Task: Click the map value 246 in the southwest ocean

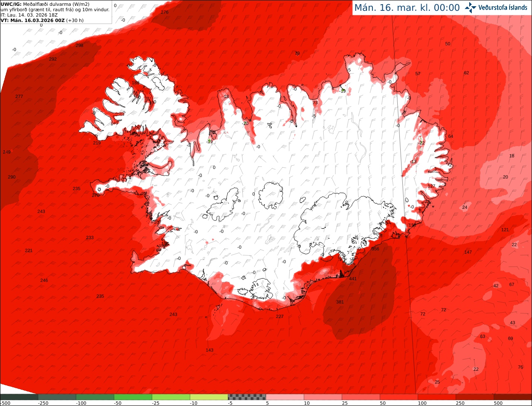Action: (44, 280)
